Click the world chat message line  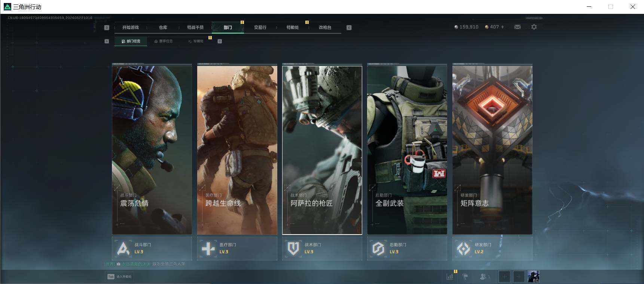(x=145, y=264)
